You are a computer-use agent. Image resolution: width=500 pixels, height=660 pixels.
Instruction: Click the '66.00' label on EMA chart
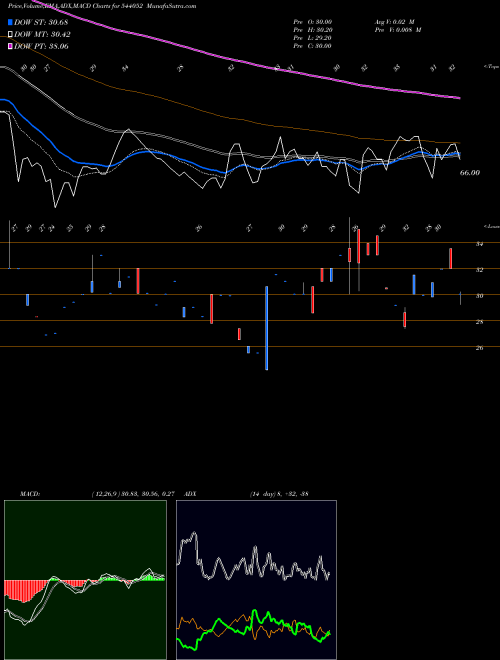click(x=470, y=173)
